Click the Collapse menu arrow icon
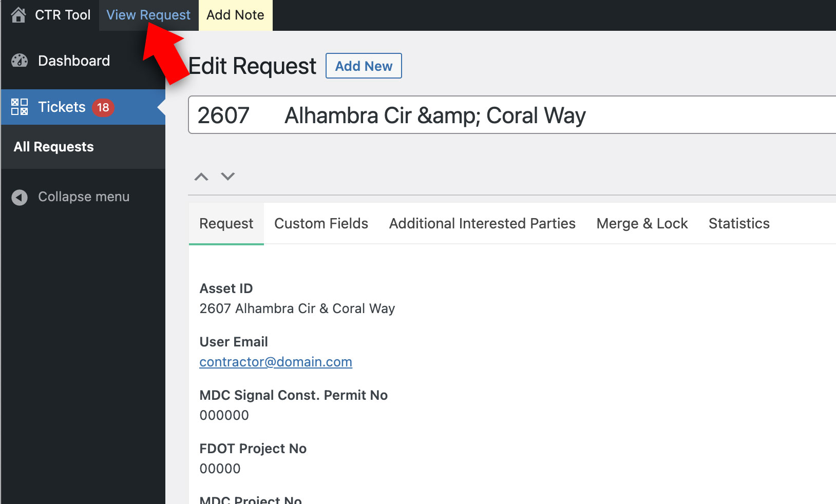Screen dimensions: 836x504 point(19,197)
